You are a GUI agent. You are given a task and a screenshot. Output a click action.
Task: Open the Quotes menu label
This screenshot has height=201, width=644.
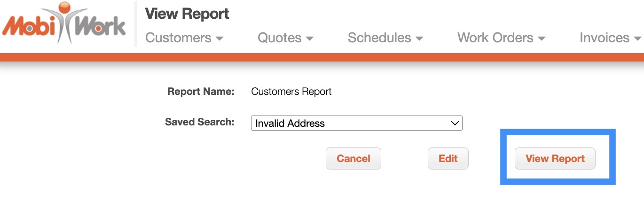(279, 38)
